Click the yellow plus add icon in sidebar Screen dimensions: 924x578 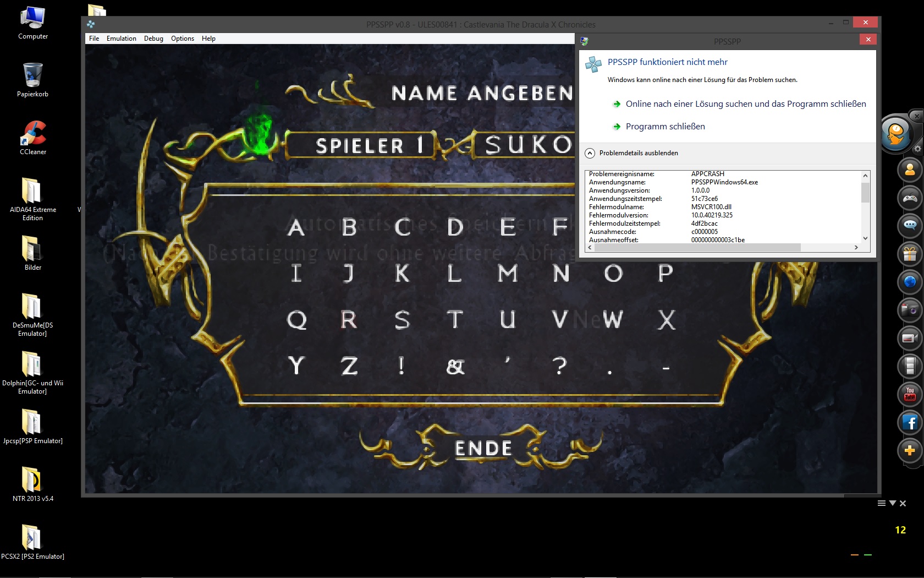910,450
